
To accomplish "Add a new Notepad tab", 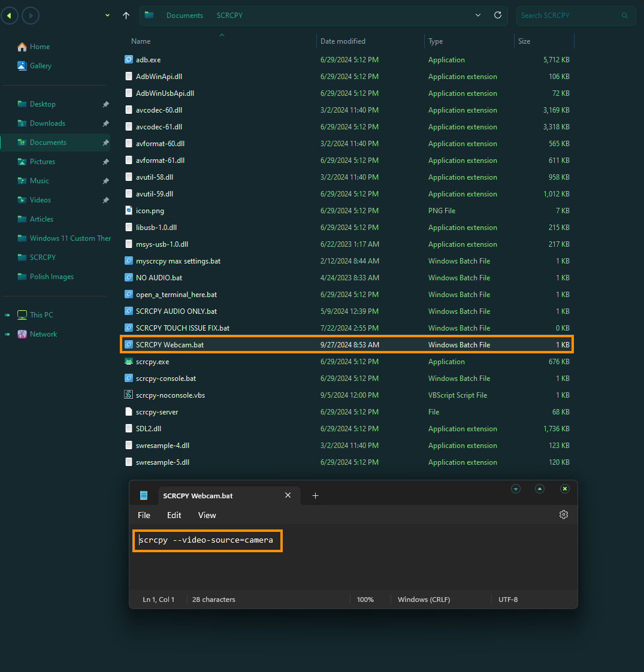I will coord(315,496).
